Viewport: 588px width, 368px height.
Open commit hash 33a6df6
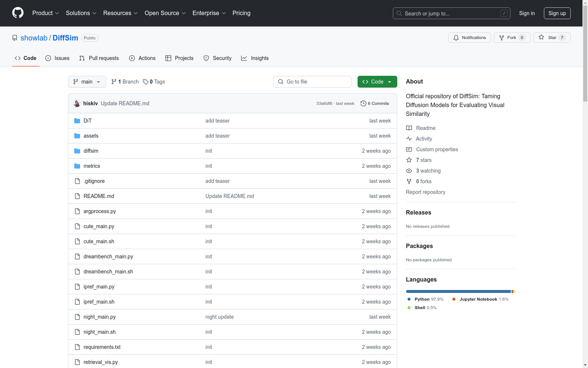pos(324,103)
